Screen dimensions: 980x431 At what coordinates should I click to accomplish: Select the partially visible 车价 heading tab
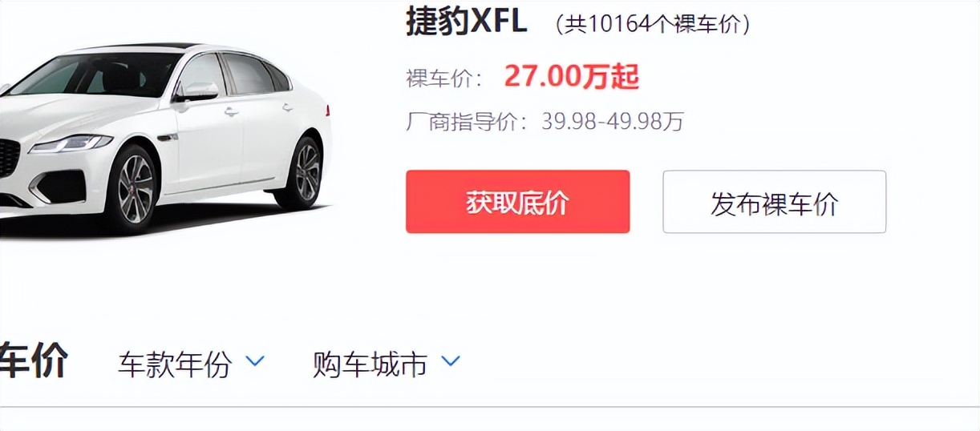click(x=34, y=361)
